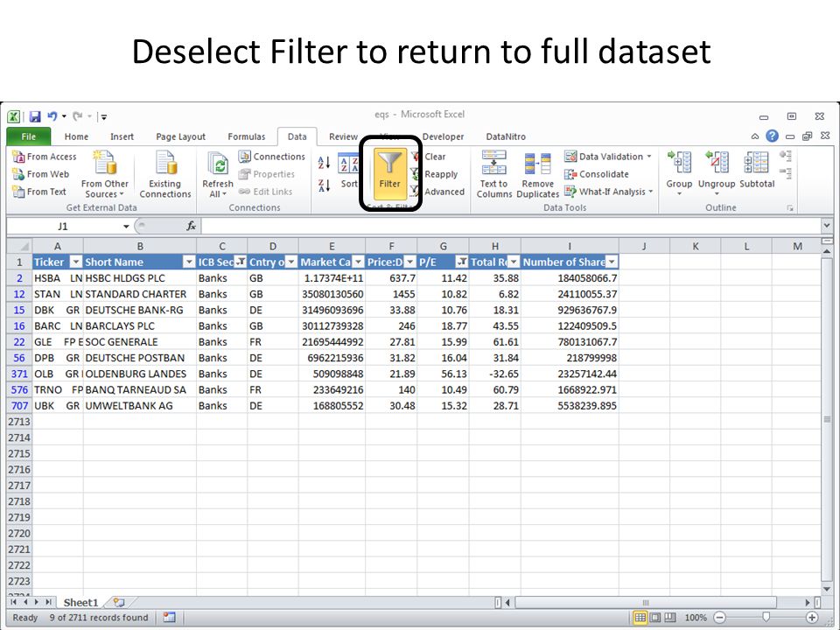
Task: Switch to the Home tab
Action: point(76,136)
